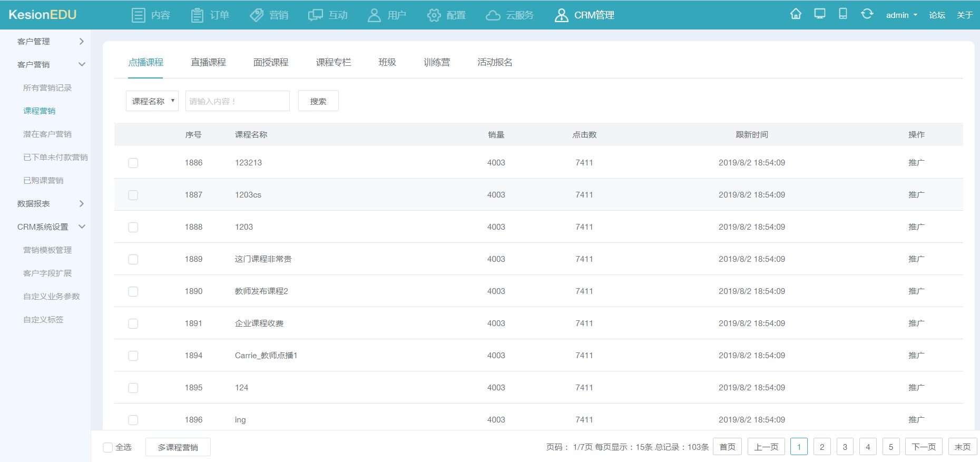Open the 配置 settings gear icon

click(434, 15)
